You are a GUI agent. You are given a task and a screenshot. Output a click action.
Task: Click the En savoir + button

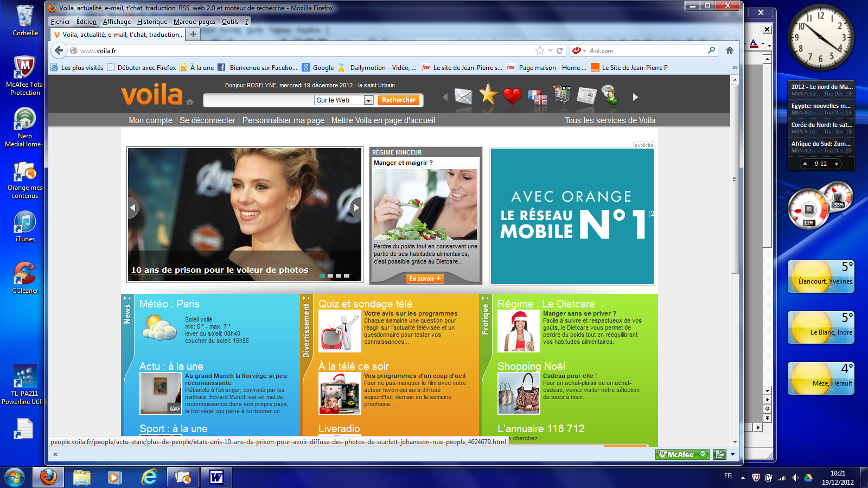(425, 279)
